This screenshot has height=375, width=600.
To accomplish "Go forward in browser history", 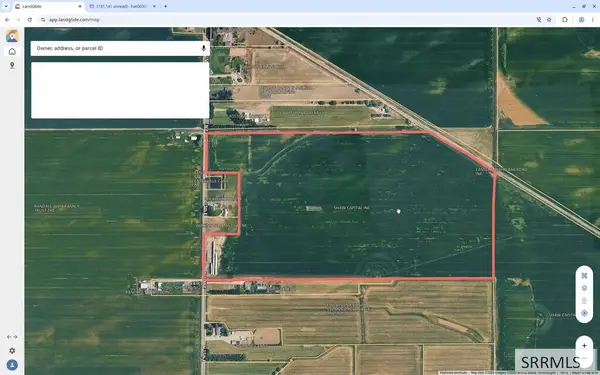I will click(x=18, y=20).
